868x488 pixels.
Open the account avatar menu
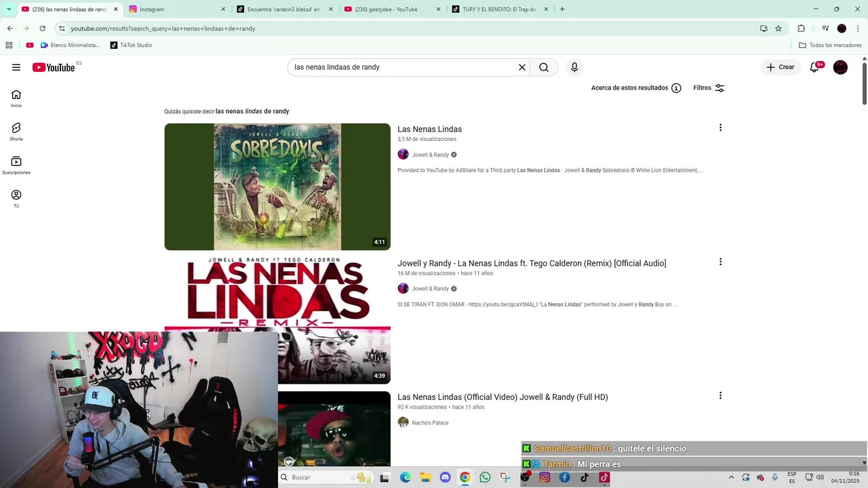840,67
